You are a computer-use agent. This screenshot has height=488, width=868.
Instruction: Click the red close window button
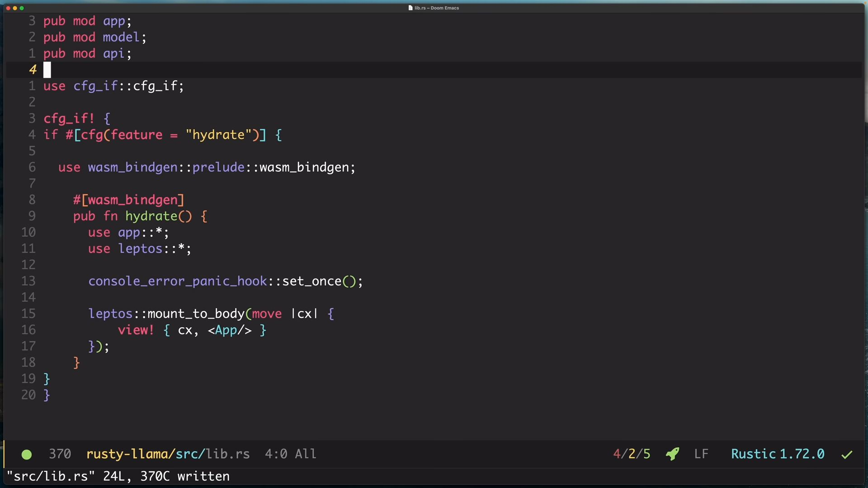click(x=8, y=8)
